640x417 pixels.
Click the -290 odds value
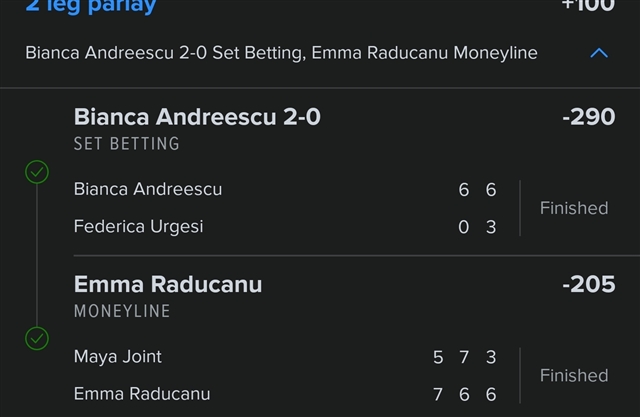[589, 117]
